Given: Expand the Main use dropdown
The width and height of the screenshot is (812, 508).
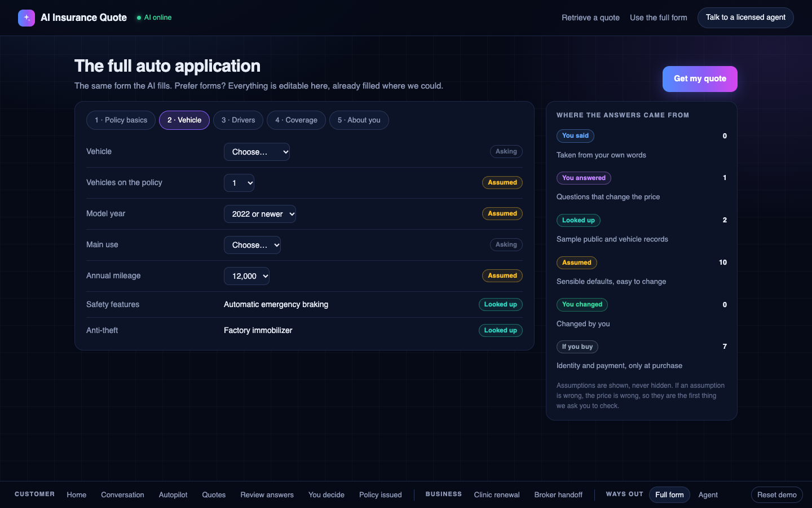Looking at the screenshot, I should pos(252,245).
